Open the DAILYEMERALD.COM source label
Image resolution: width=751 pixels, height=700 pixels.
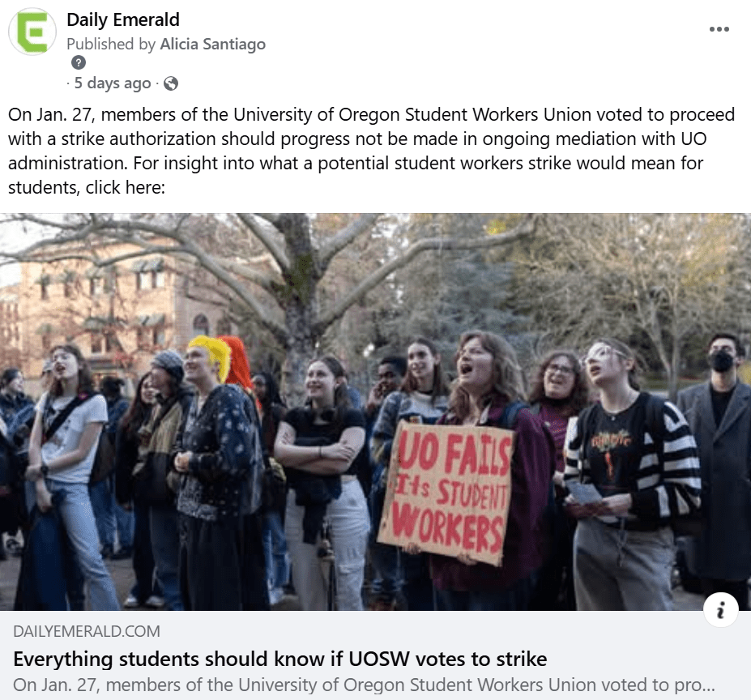[x=87, y=631]
